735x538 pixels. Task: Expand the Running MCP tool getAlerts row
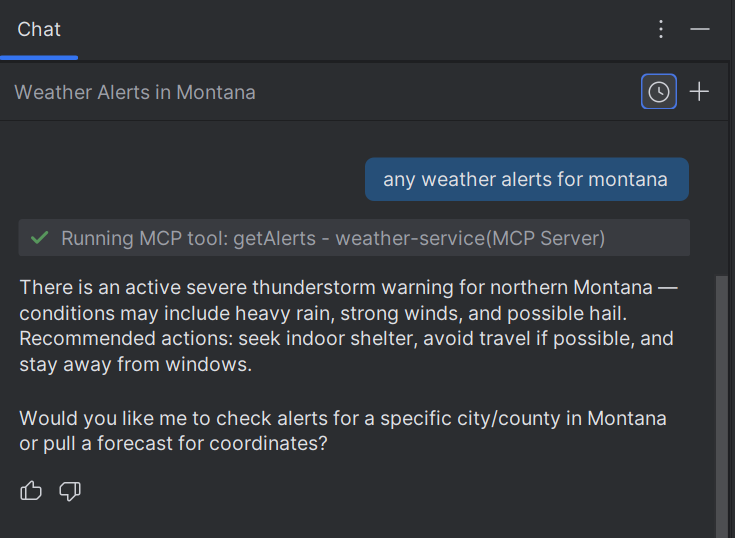[x=354, y=238]
